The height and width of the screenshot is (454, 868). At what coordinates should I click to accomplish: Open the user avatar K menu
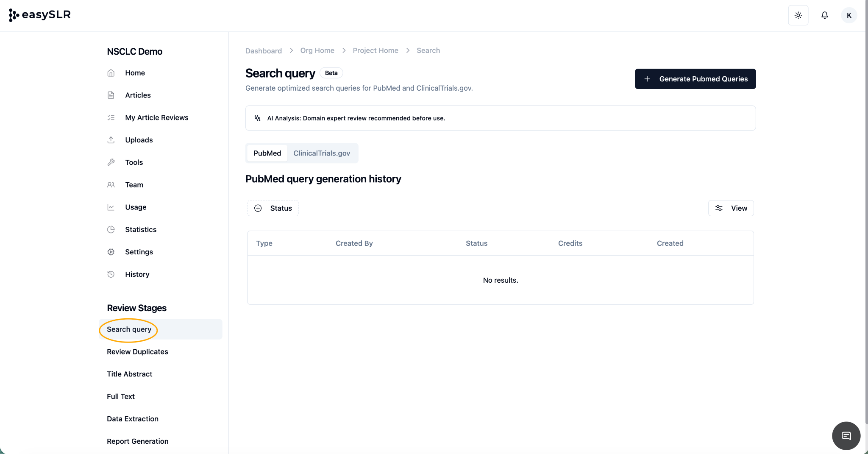point(849,15)
